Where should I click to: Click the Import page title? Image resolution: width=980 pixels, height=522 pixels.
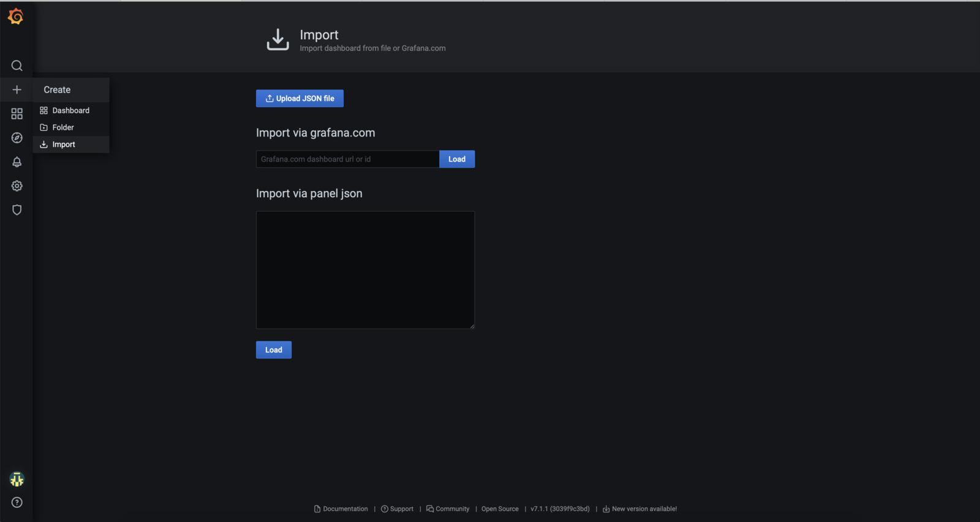tap(319, 35)
